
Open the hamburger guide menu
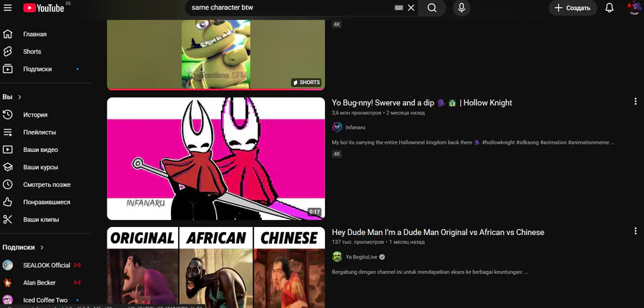tap(7, 8)
